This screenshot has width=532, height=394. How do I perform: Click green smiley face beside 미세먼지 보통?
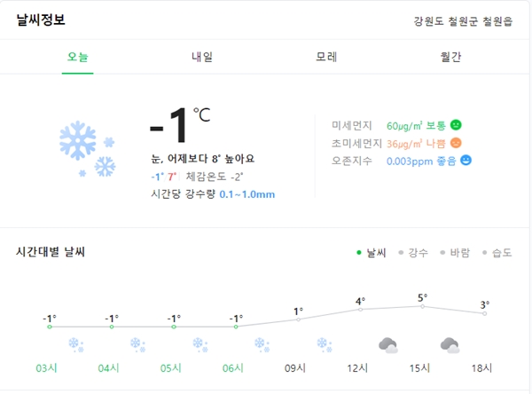[456, 125]
